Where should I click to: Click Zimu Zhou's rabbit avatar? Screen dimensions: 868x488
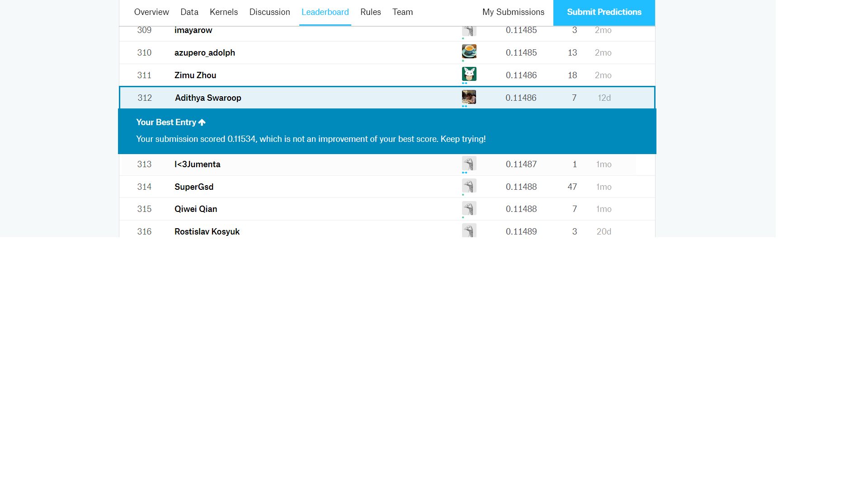coord(469,74)
